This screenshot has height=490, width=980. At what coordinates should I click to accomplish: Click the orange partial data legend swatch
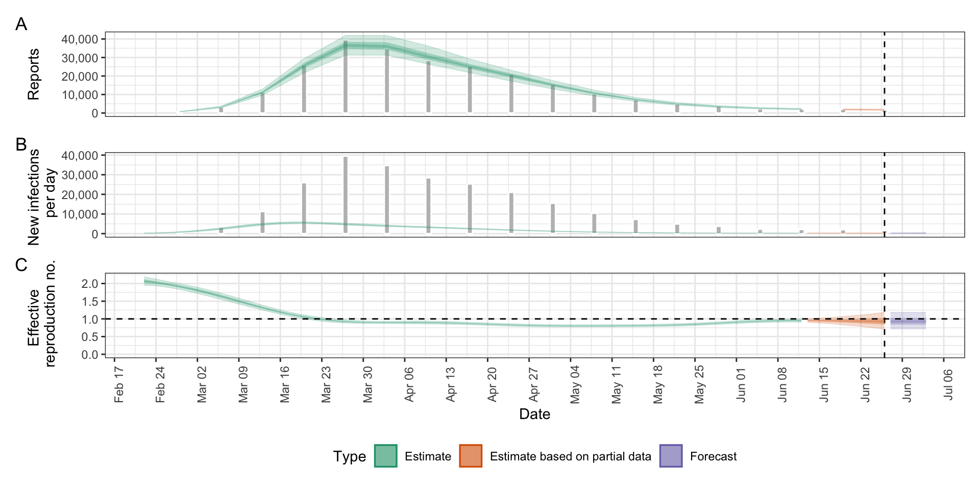(x=471, y=456)
